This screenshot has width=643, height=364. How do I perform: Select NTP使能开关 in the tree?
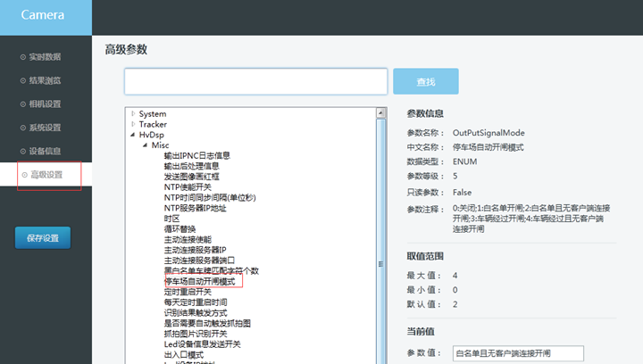[x=188, y=187]
